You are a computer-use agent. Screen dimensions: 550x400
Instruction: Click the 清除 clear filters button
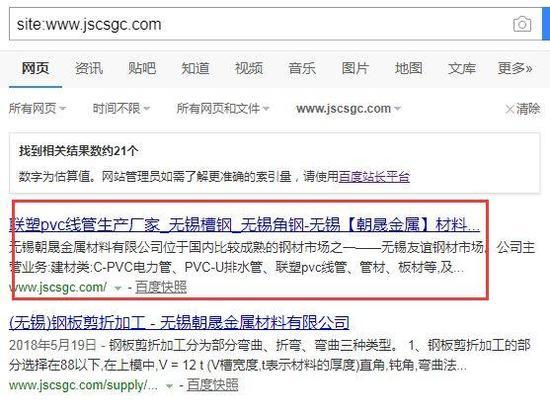tap(523, 109)
